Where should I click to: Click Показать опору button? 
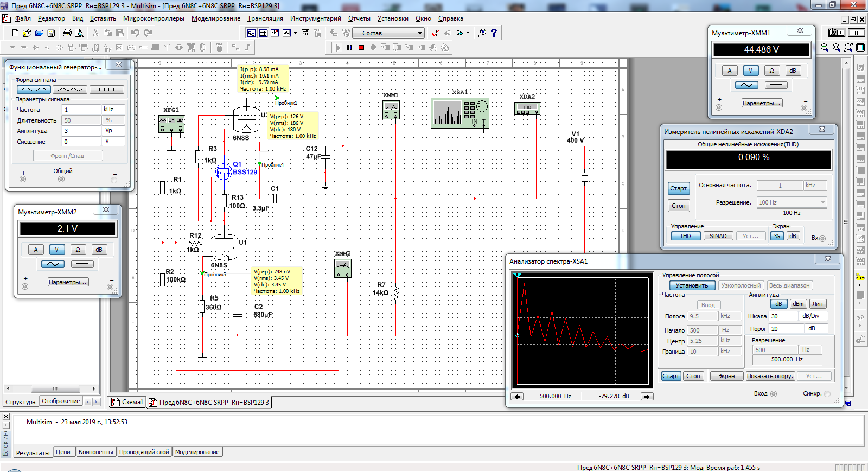770,376
